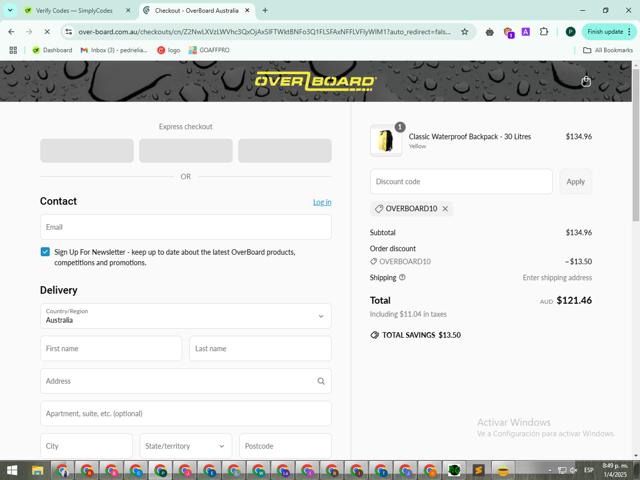Show shipping info via the question icon
The image size is (640, 480).
402,277
